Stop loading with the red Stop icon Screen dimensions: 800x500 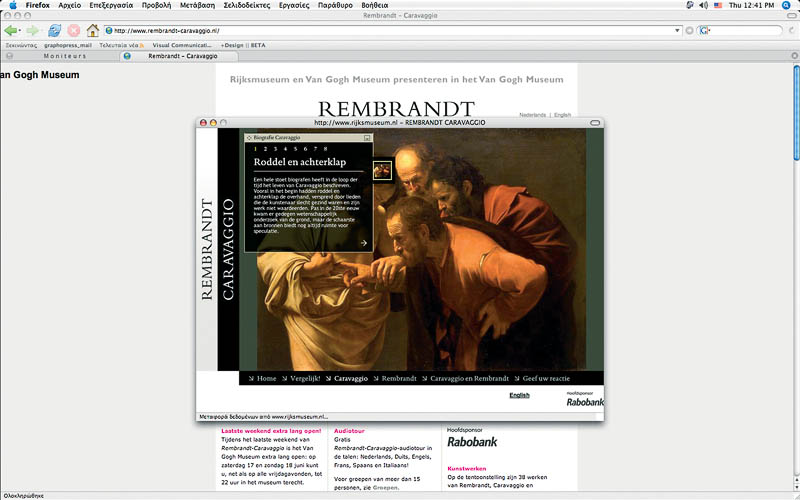[x=73, y=31]
